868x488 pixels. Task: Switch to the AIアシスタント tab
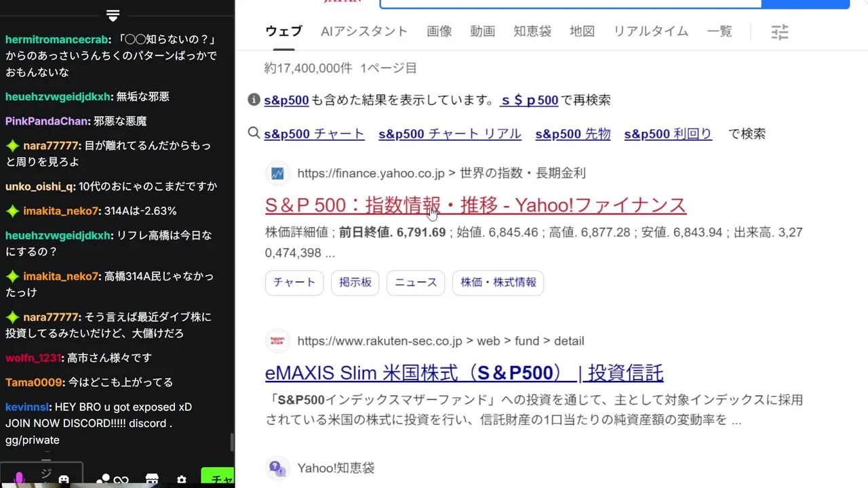click(364, 31)
